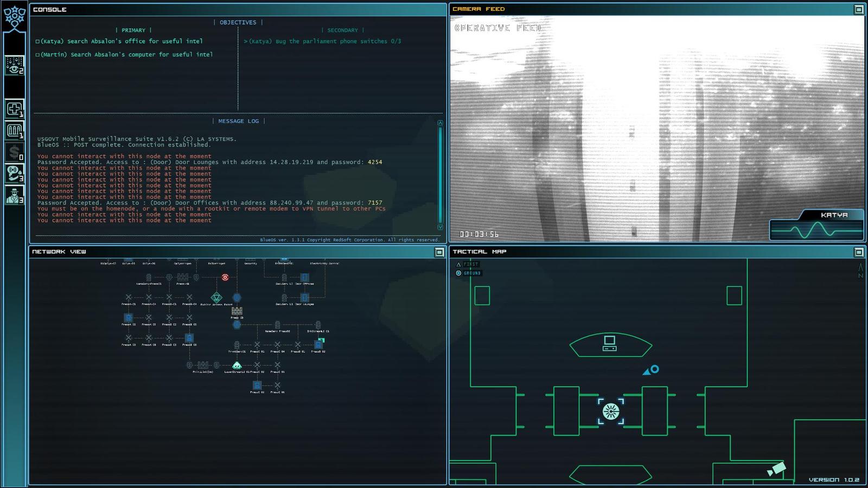The width and height of the screenshot is (868, 488).
Task: Select the ammo magazine ability icon
Action: point(14,131)
